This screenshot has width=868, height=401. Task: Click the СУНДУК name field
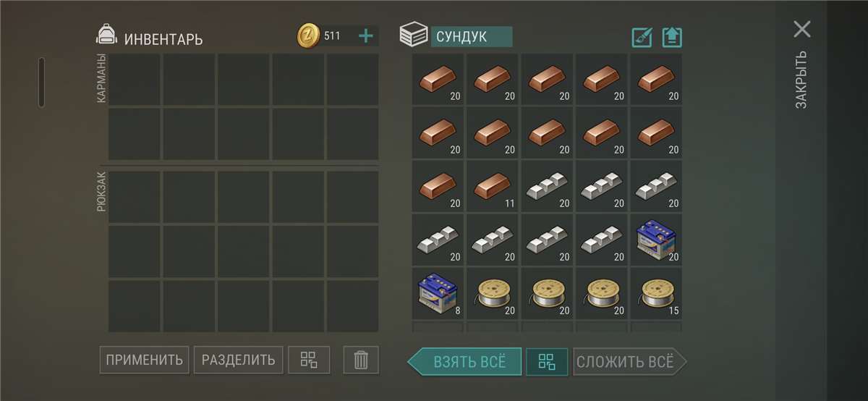472,37
